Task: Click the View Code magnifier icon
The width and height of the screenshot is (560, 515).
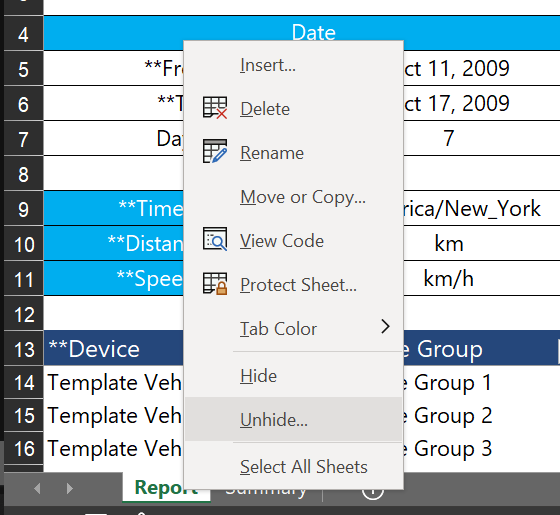Action: (x=215, y=239)
